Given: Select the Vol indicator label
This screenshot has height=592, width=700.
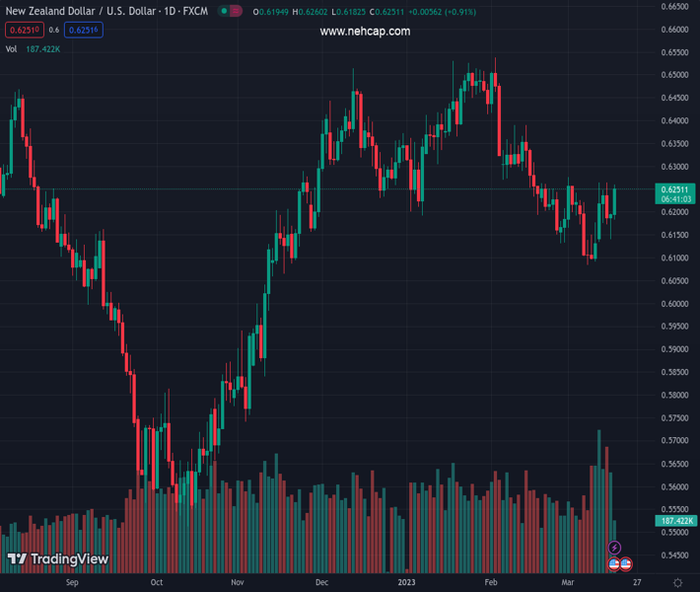Looking at the screenshot, I should 11,48.
